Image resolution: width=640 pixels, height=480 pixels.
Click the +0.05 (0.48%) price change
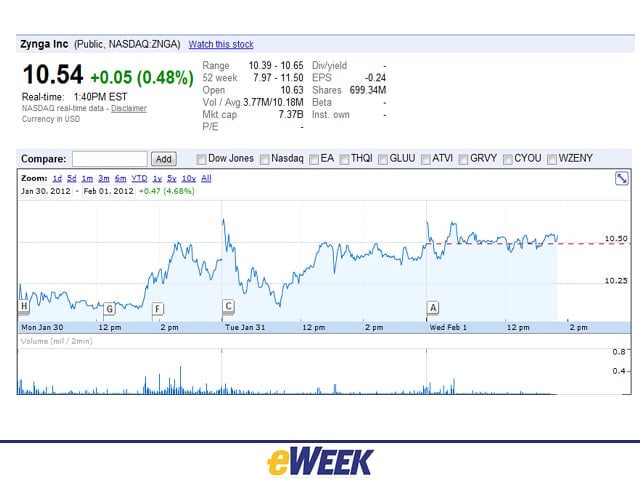click(142, 77)
